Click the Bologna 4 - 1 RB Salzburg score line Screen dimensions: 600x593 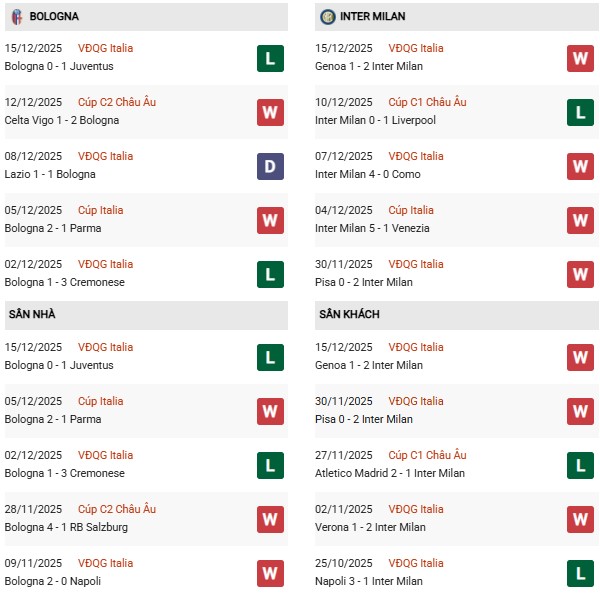tap(66, 527)
